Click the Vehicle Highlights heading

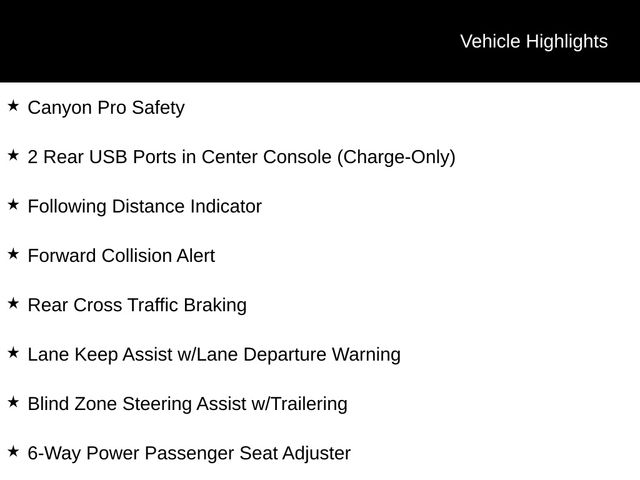[533, 41]
